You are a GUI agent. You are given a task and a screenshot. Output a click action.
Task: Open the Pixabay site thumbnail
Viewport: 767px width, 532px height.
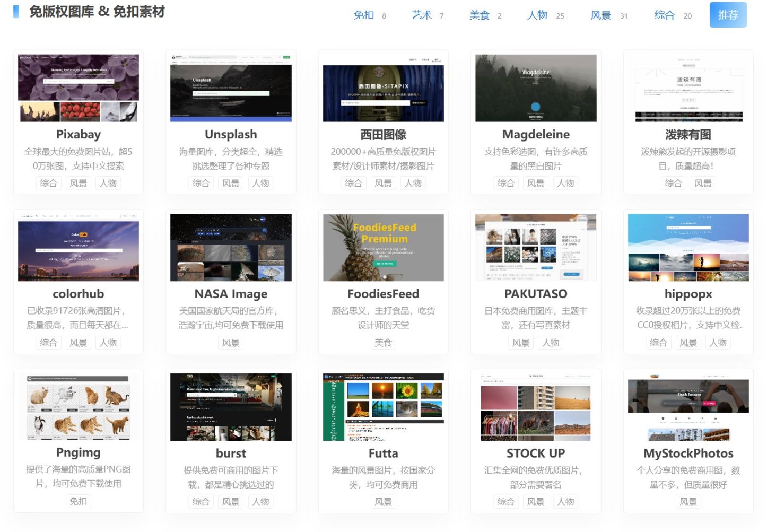(79, 88)
